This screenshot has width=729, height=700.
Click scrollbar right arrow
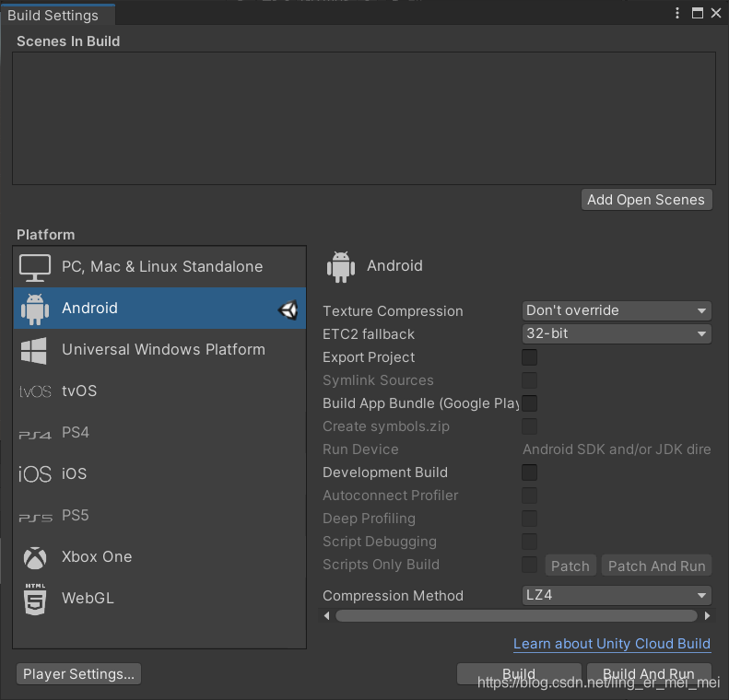[x=707, y=615]
